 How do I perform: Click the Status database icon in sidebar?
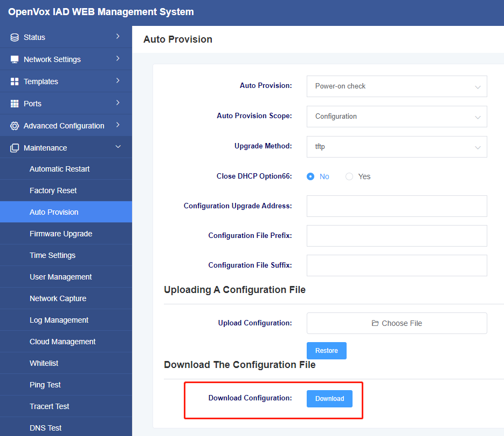coord(15,37)
